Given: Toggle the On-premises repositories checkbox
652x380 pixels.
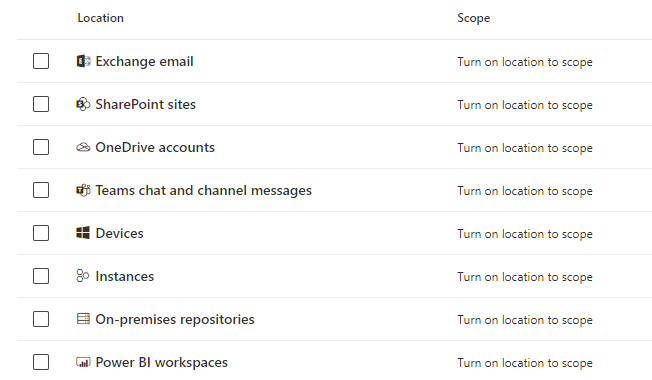Looking at the screenshot, I should 41,319.
